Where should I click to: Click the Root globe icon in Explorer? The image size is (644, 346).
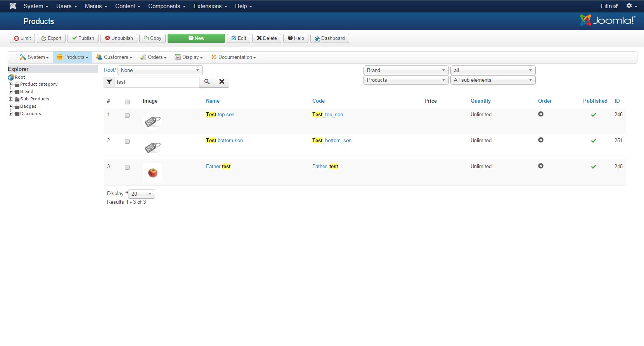pyautogui.click(x=11, y=77)
